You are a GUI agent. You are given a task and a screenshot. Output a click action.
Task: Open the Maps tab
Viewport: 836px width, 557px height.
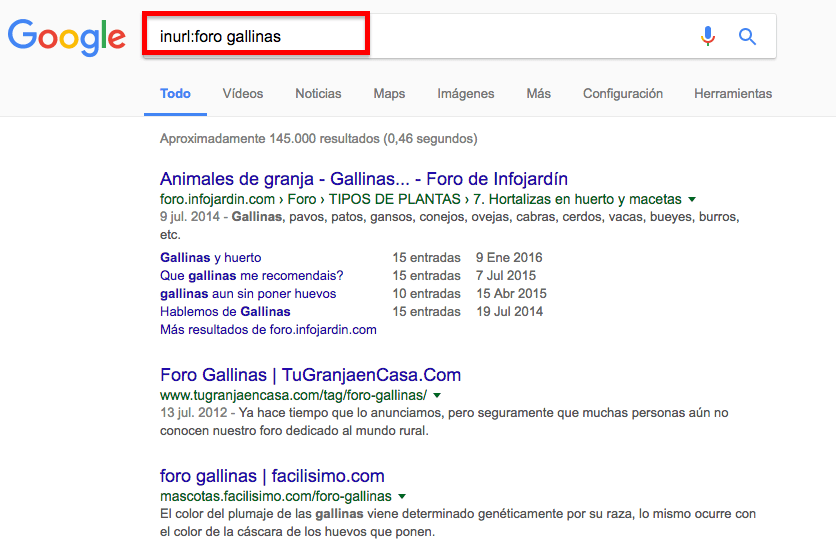(x=389, y=94)
